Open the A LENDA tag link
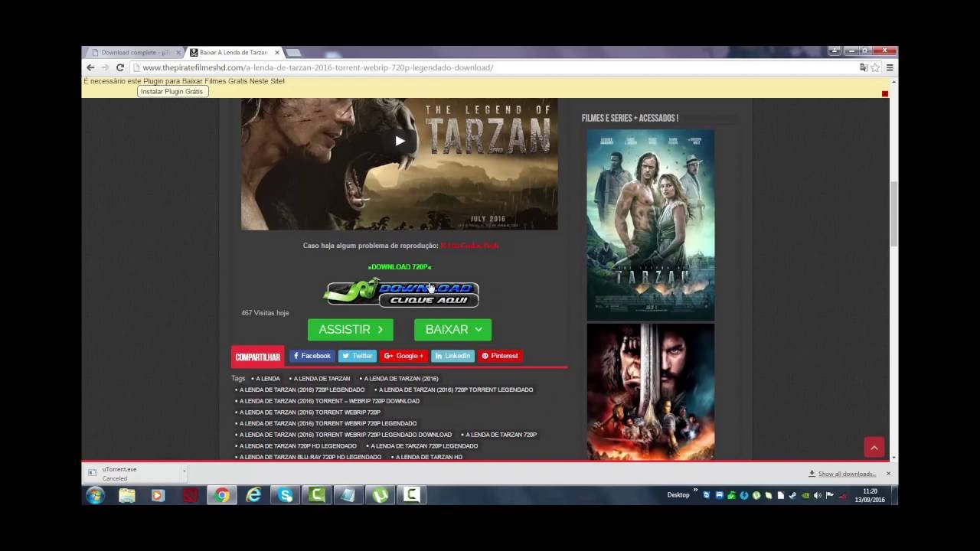Screen dimensions: 980x551 (x=267, y=379)
